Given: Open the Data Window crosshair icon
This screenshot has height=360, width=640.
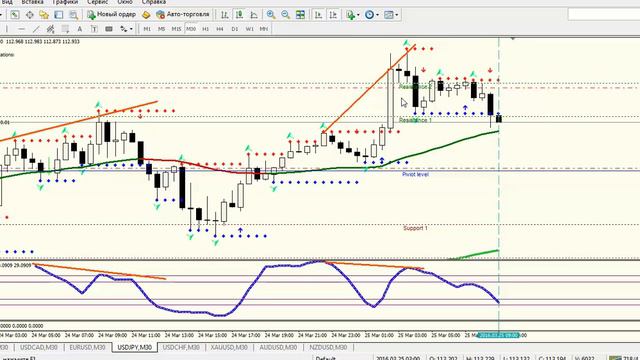Looking at the screenshot, I should click(x=29, y=15).
